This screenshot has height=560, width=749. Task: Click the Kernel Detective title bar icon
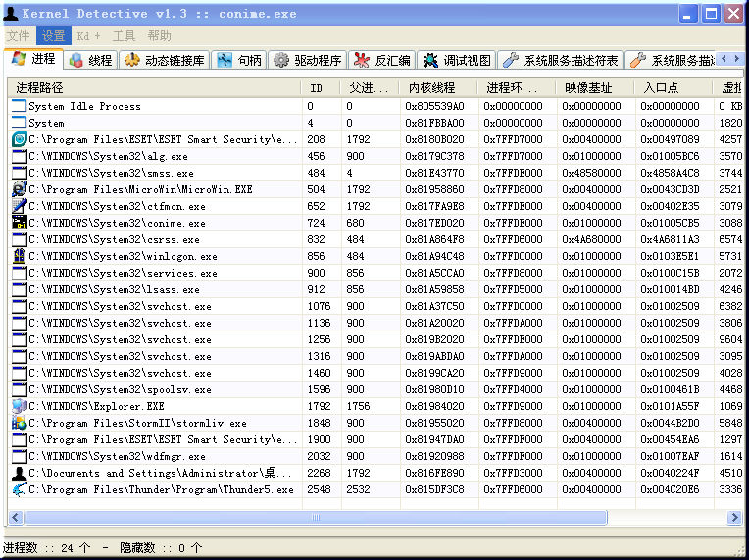coord(10,14)
